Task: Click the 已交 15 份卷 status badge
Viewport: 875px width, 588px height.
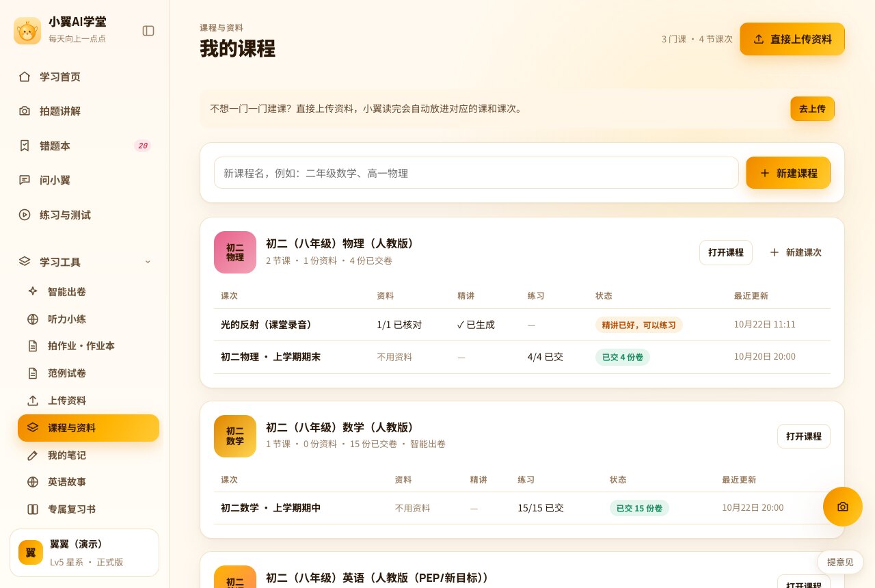Action: pyautogui.click(x=639, y=508)
